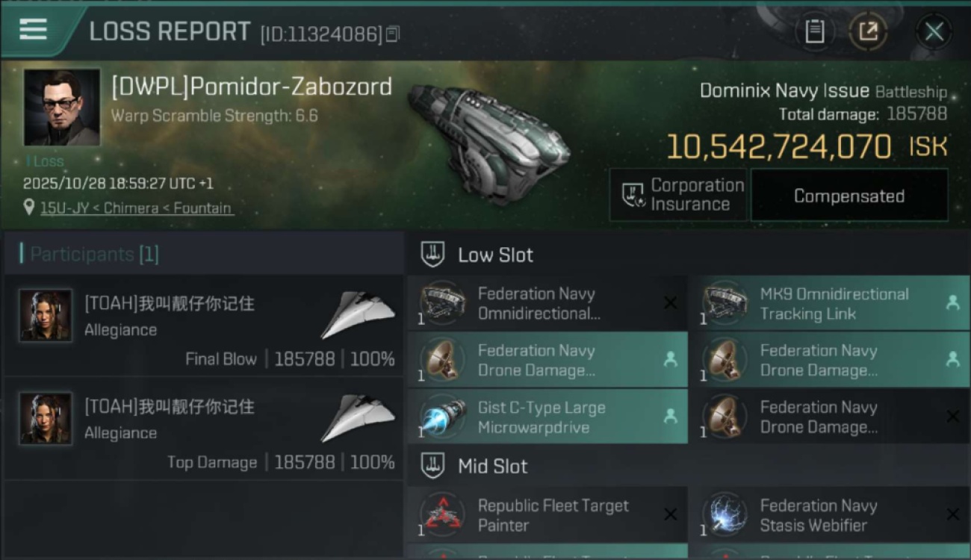
Task: Click the Federation Navy Stasis Webifier icon
Action: pos(724,515)
